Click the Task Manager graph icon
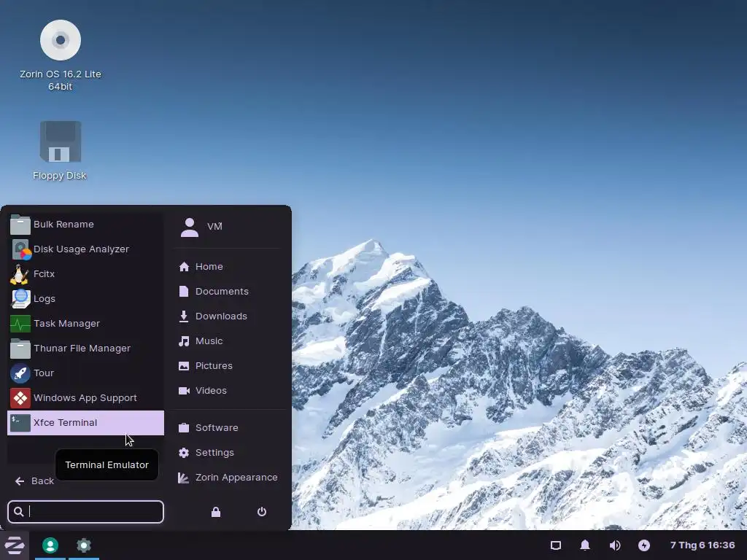Screen dimensions: 747x560 point(20,324)
